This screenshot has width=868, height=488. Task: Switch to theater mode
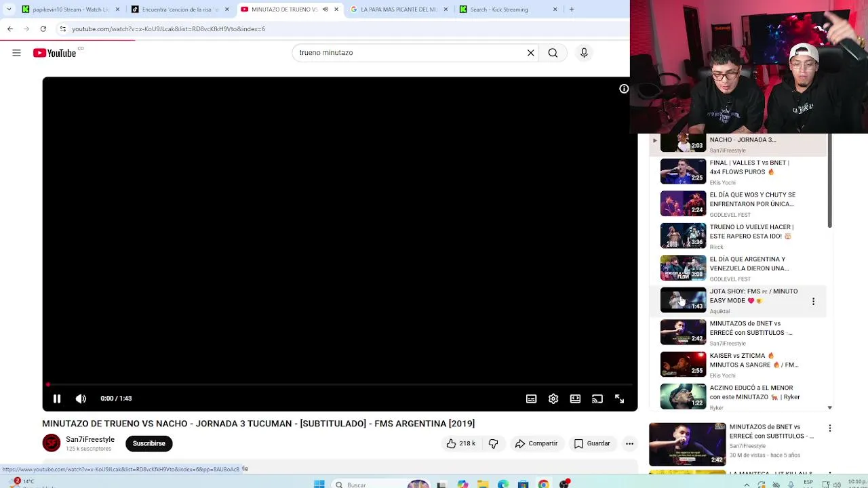click(575, 399)
